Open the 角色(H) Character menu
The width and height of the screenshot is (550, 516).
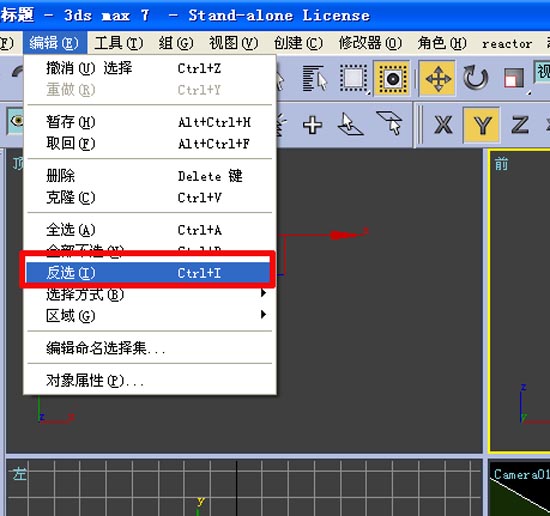442,43
